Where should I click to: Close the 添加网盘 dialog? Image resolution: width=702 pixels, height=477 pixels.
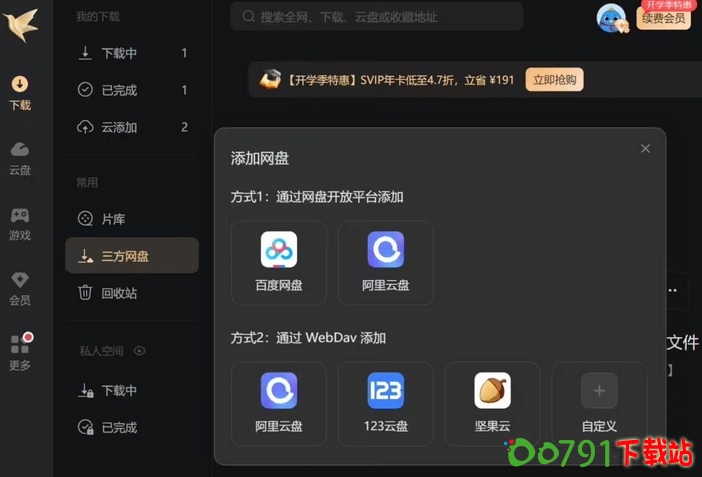645,148
